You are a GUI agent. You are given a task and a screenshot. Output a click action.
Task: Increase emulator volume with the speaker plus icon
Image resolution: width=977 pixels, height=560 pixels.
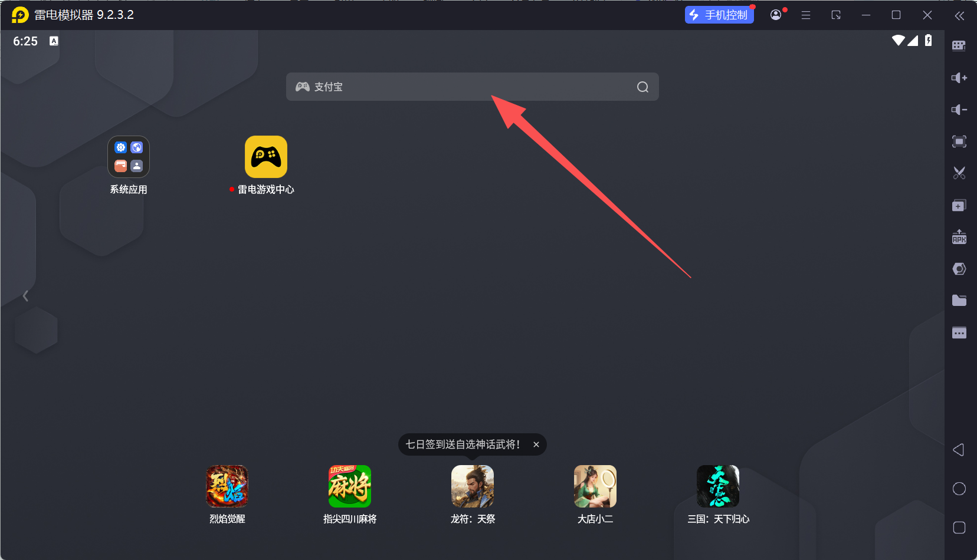[x=959, y=78]
